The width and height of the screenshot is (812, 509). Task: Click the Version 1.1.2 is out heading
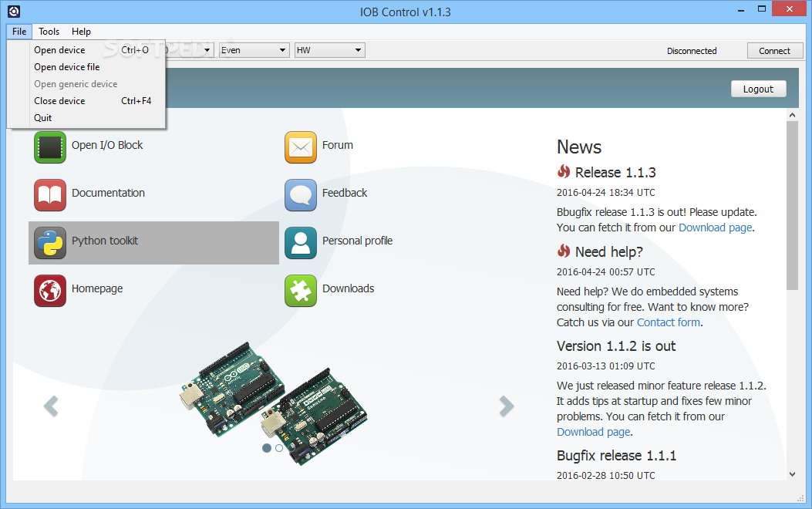coord(616,346)
